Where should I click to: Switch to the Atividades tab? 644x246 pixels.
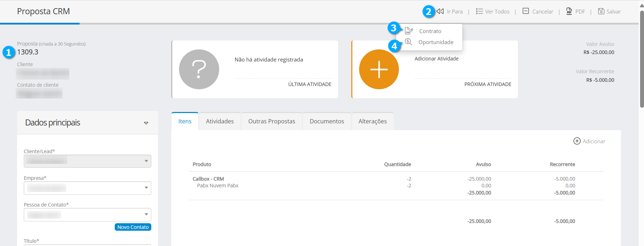220,121
